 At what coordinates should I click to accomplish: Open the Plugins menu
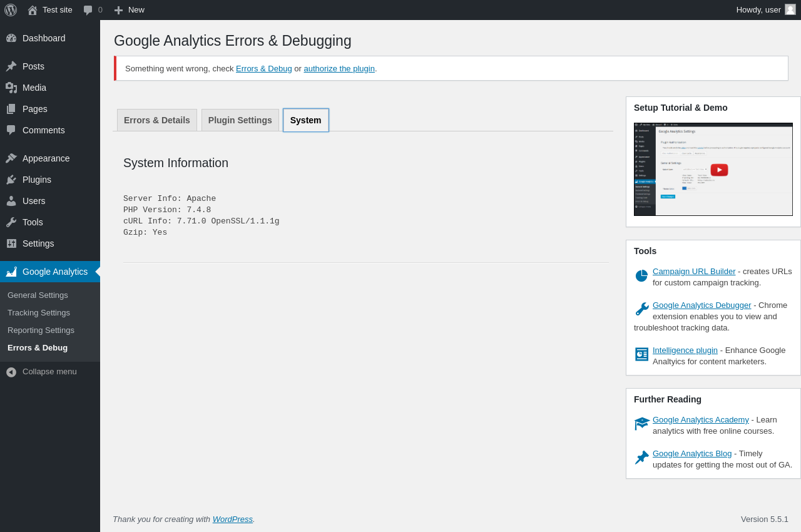pyautogui.click(x=50, y=180)
